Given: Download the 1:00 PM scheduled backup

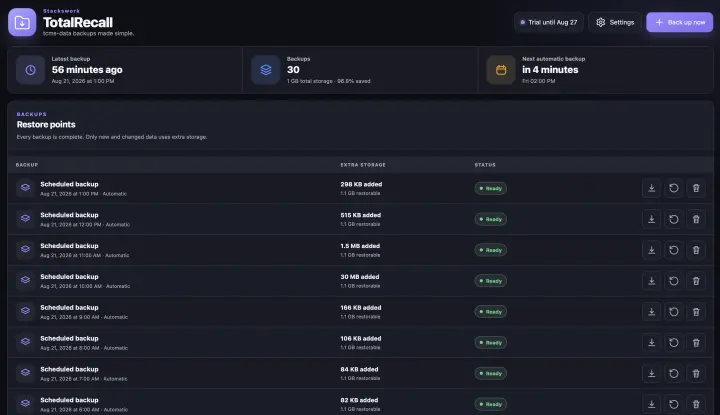Looking at the screenshot, I should (x=651, y=188).
